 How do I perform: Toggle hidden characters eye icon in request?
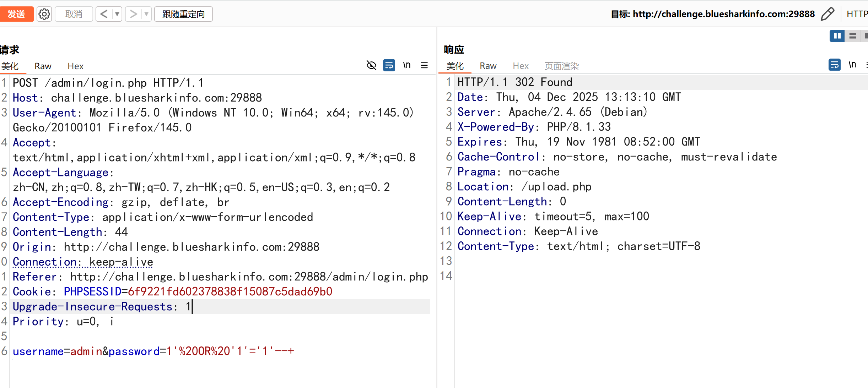(371, 65)
